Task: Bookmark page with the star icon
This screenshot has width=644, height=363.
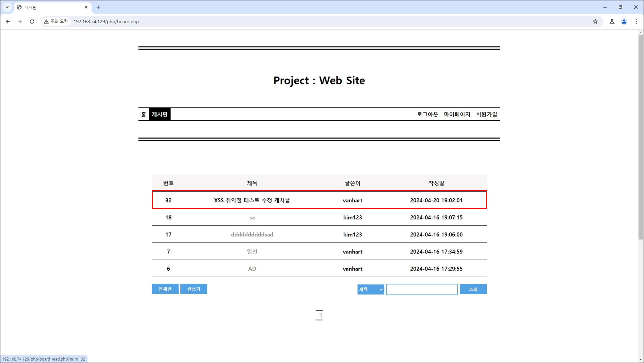Action: (595, 21)
